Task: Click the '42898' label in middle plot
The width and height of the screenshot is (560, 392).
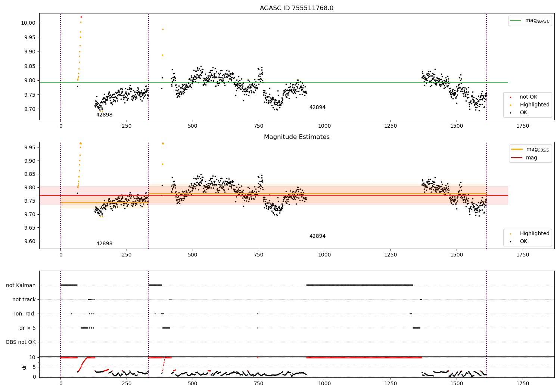Action: [x=104, y=244]
